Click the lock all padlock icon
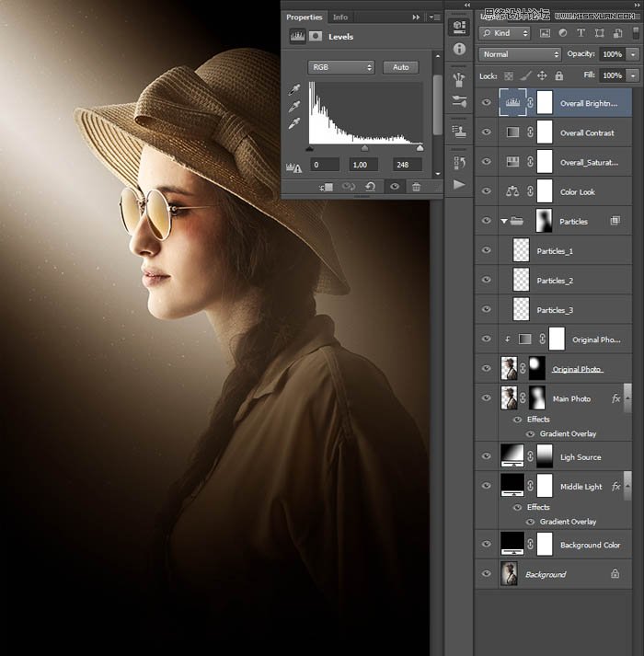The height and width of the screenshot is (656, 644). click(x=559, y=75)
